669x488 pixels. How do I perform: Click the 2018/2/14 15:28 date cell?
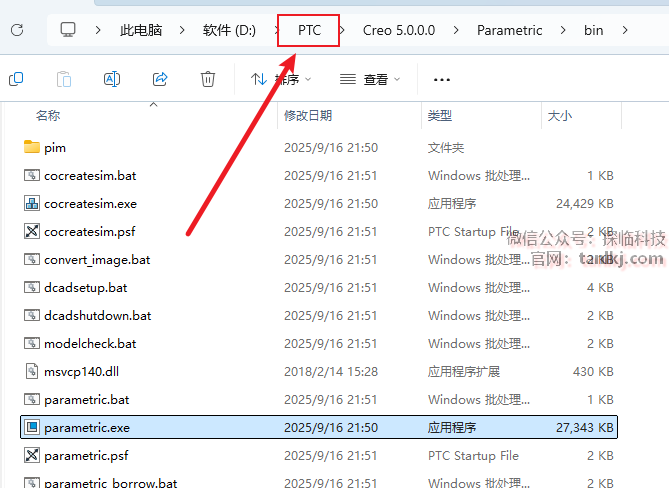click(x=331, y=372)
